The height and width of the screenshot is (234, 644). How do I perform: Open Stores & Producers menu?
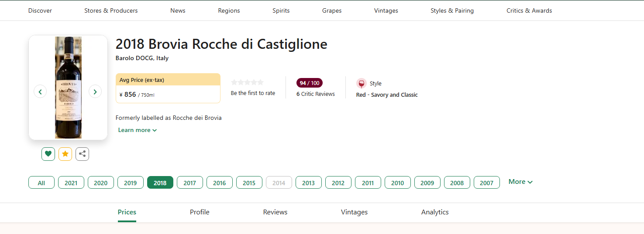(111, 10)
